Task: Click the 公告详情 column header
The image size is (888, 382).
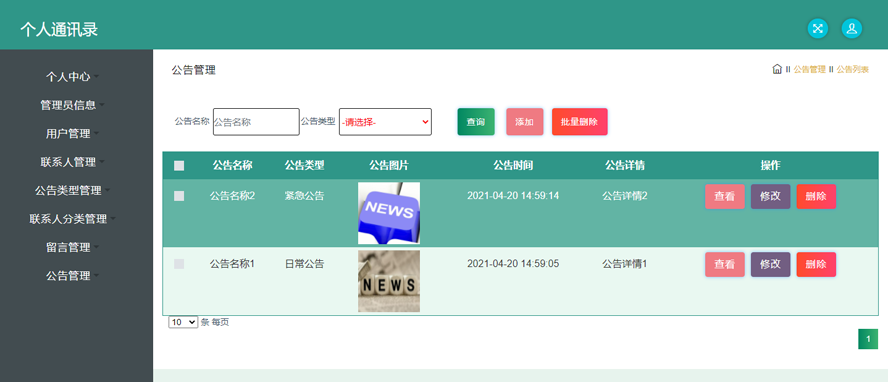Action: point(625,165)
